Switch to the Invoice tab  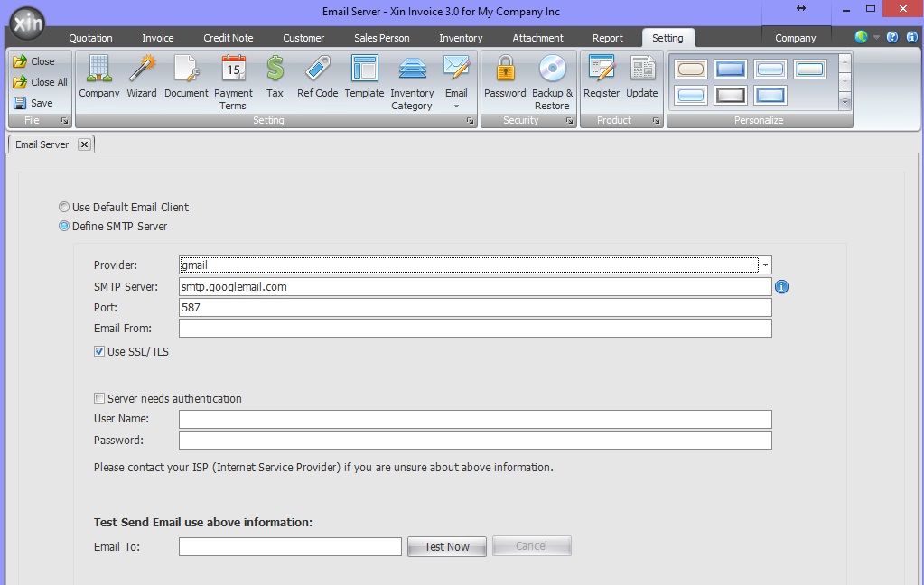(157, 38)
